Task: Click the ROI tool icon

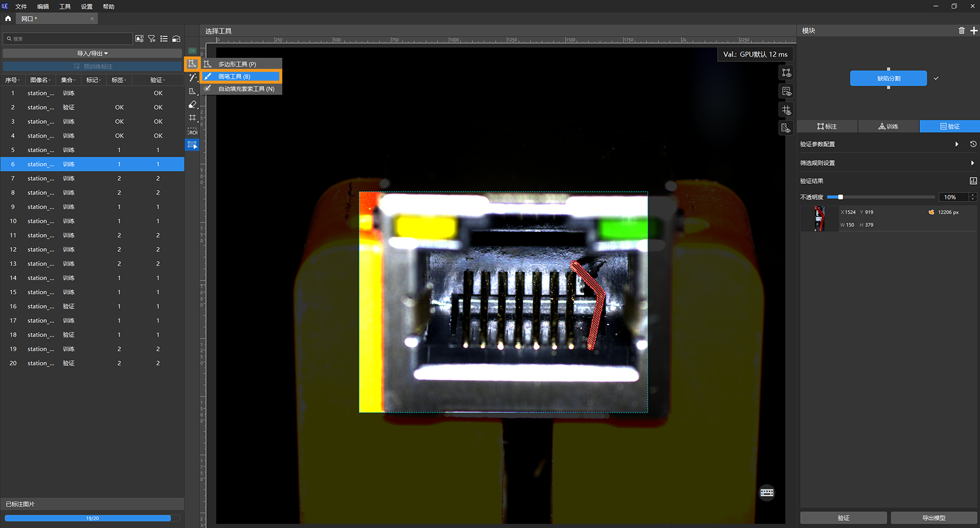Action: tap(192, 131)
